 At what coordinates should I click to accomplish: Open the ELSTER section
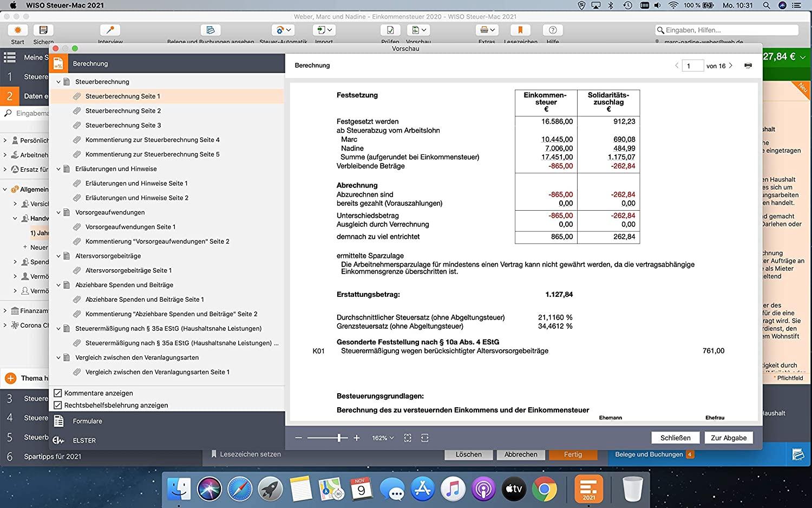click(x=167, y=440)
